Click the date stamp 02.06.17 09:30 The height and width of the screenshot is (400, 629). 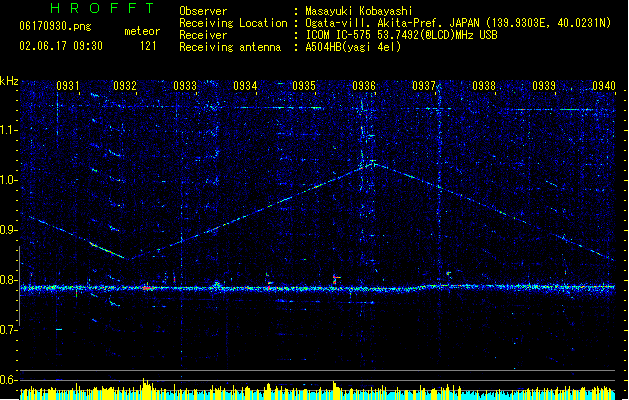[61, 46]
